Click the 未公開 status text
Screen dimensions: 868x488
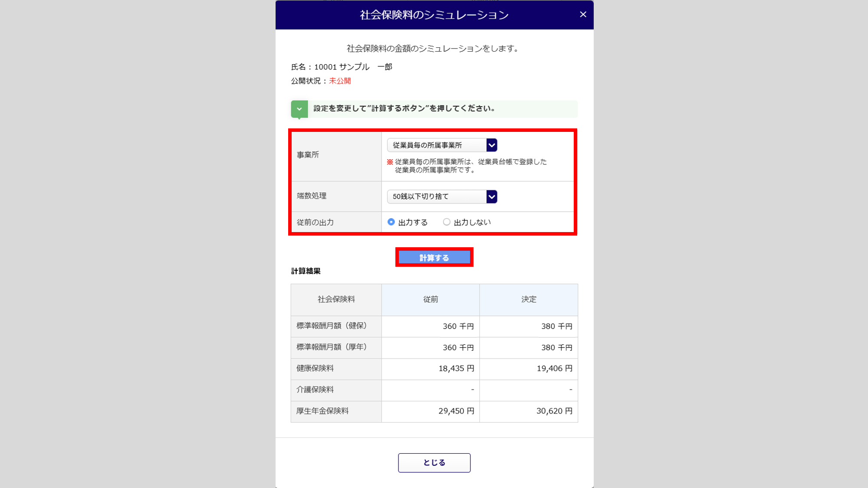[x=340, y=81]
